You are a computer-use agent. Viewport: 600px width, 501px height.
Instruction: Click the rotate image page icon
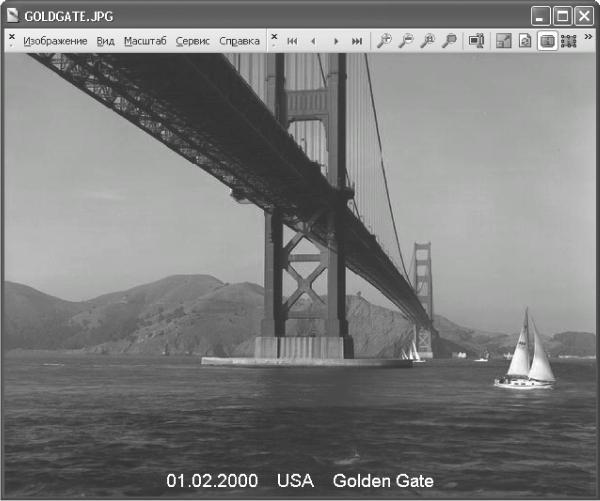[x=525, y=41]
